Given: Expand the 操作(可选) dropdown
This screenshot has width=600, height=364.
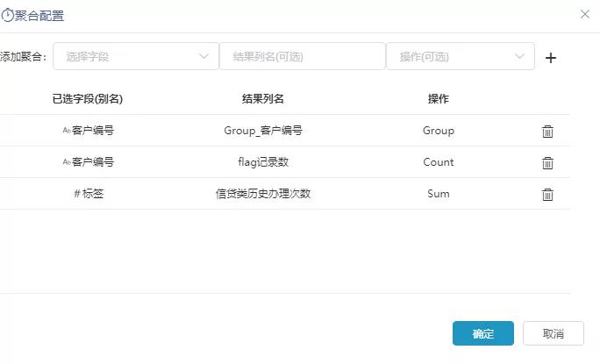Looking at the screenshot, I should [x=461, y=56].
